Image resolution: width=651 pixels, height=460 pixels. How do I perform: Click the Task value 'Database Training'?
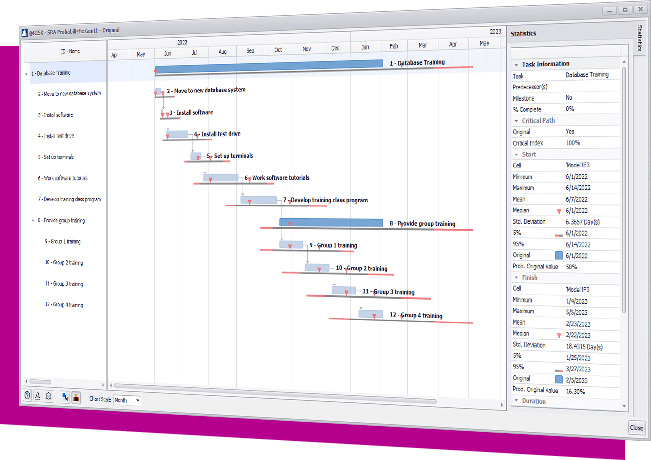587,75
